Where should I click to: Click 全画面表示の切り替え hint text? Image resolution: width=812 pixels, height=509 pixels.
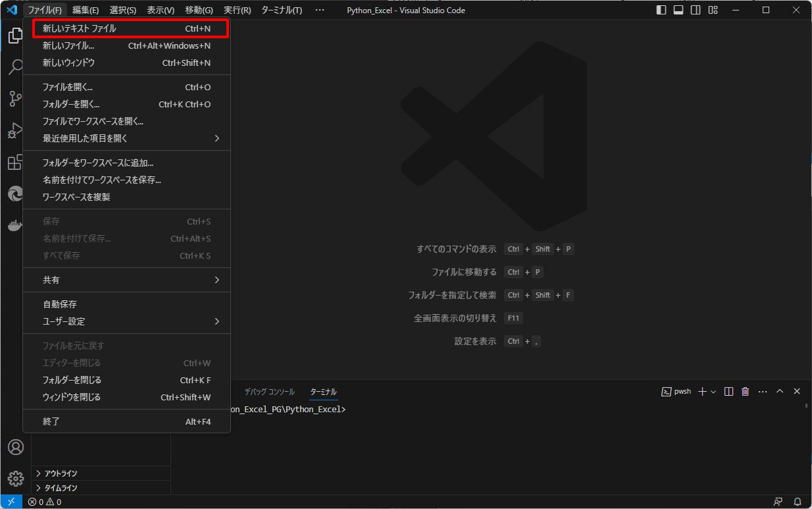click(x=455, y=318)
